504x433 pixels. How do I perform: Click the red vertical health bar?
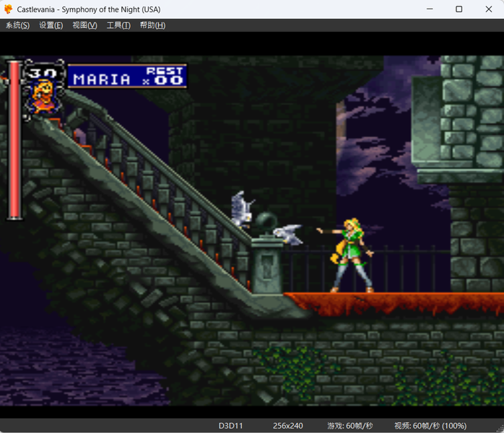click(14, 140)
